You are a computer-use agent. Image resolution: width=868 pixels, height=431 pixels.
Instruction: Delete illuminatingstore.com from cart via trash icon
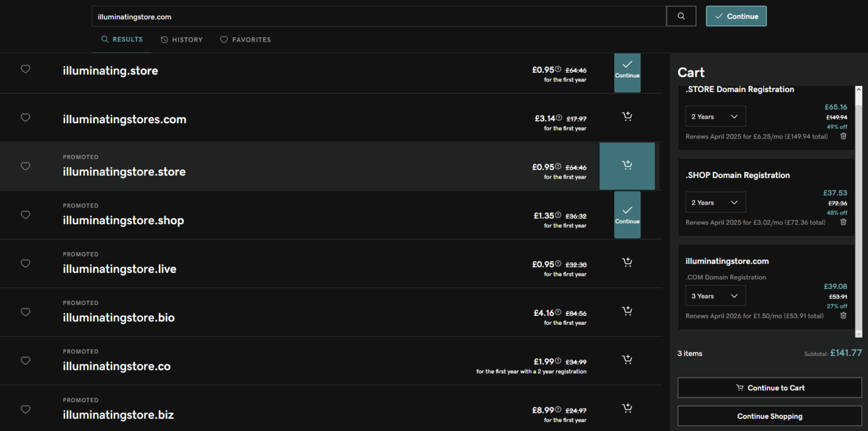click(843, 316)
